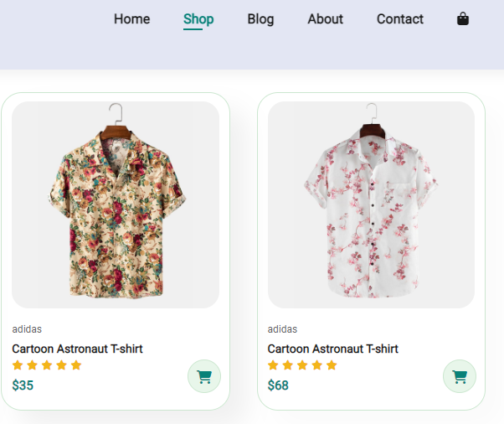Add the $68 shirt to cart
Screen dimensions: 504x424
460,376
